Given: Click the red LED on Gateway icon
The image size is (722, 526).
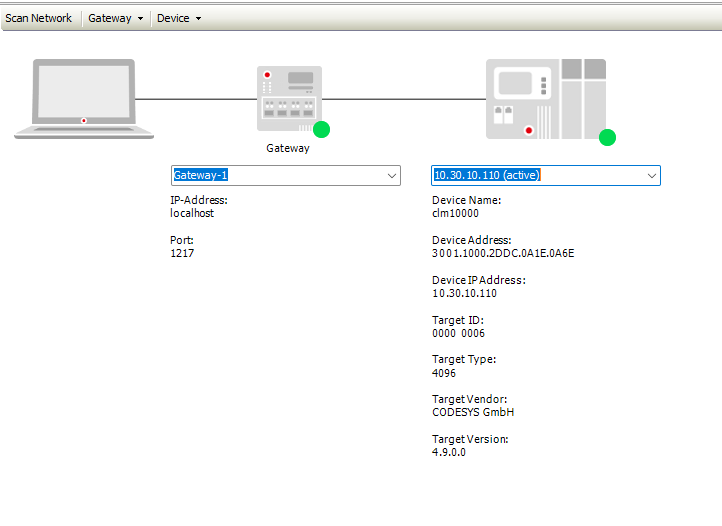Looking at the screenshot, I should [x=267, y=76].
